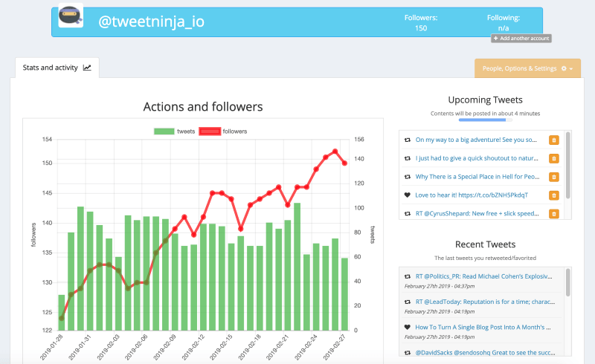Delete the 'Love to hear it!' upcoming favorite
The height and width of the screenshot is (364, 595).
(553, 195)
